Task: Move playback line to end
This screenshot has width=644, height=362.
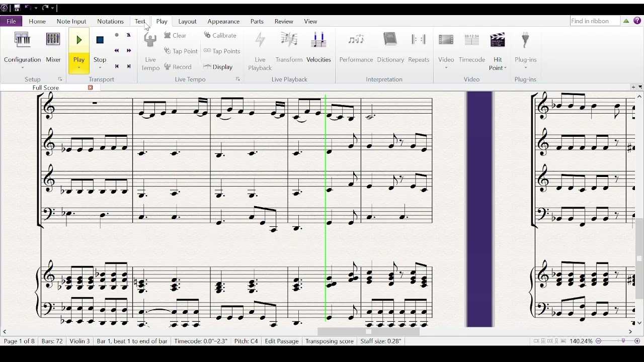Action: 129,66
